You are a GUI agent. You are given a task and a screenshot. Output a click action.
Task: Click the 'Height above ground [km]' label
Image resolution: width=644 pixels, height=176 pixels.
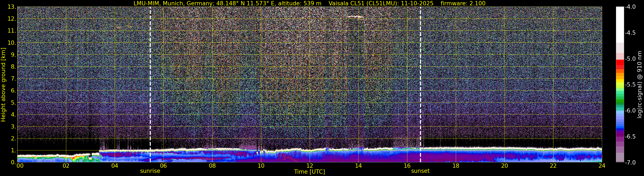pos(3,85)
